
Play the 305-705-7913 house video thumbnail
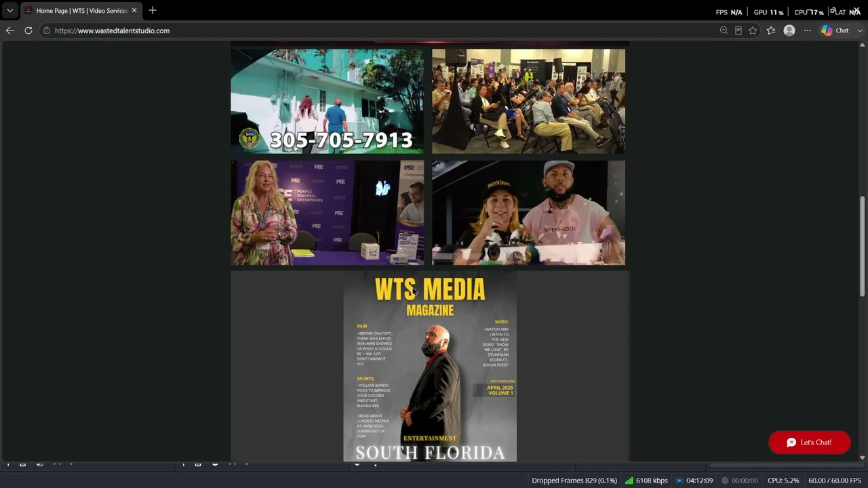pos(328,101)
